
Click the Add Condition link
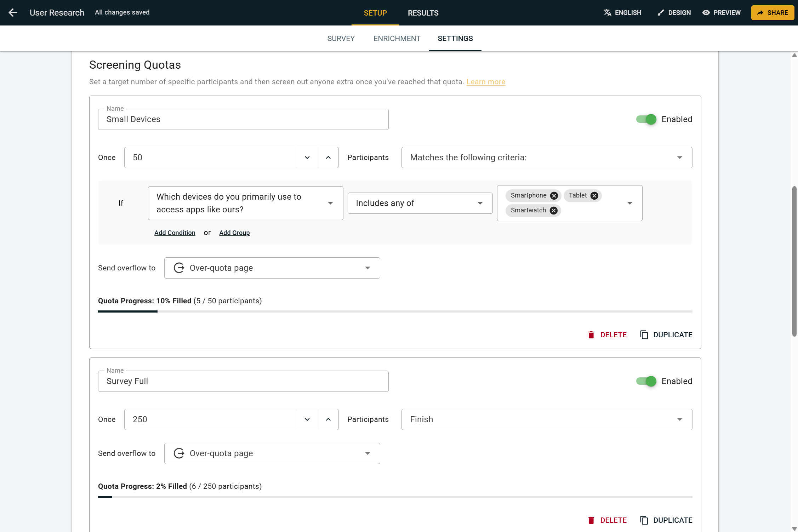click(x=175, y=233)
